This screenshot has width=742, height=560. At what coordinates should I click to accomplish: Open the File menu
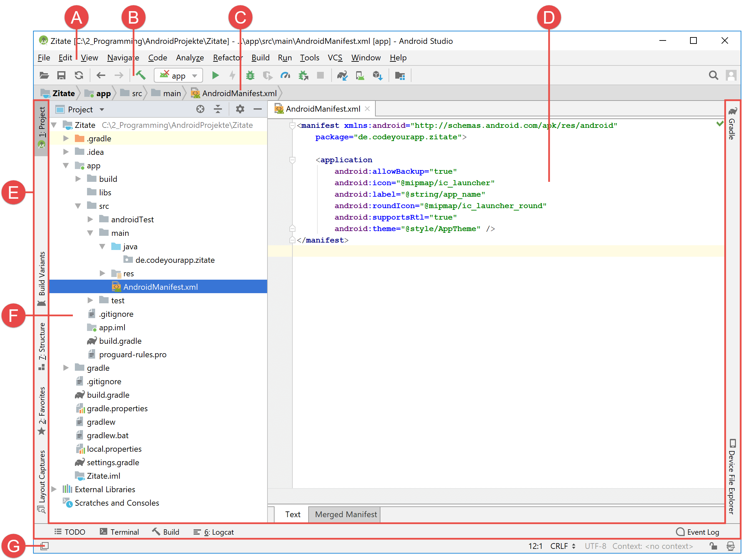pos(44,58)
